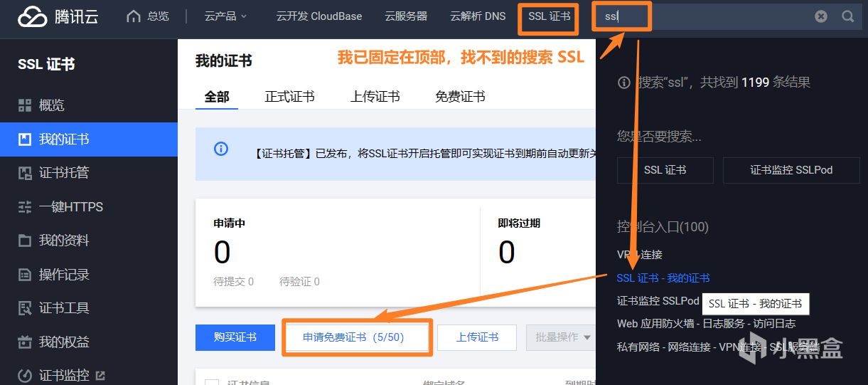Screen dimensions: 868x385
Task: Switch to the 全部 tab
Action: tap(217, 97)
